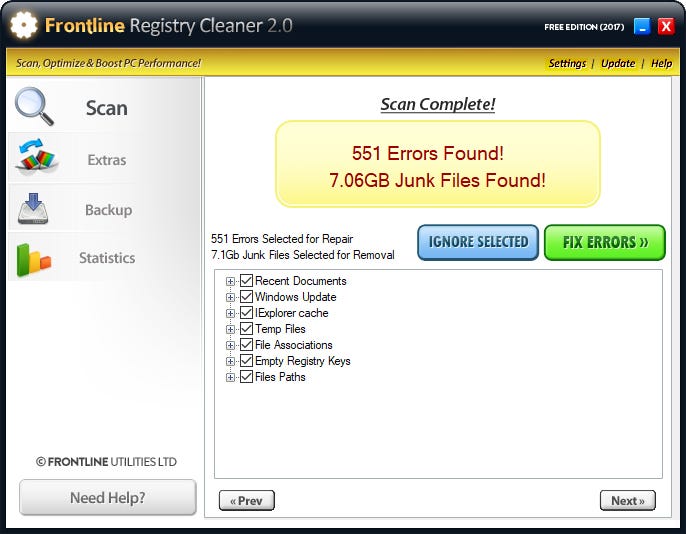Uncheck the Windows Update checkbox
The width and height of the screenshot is (686, 534).
pyautogui.click(x=246, y=297)
